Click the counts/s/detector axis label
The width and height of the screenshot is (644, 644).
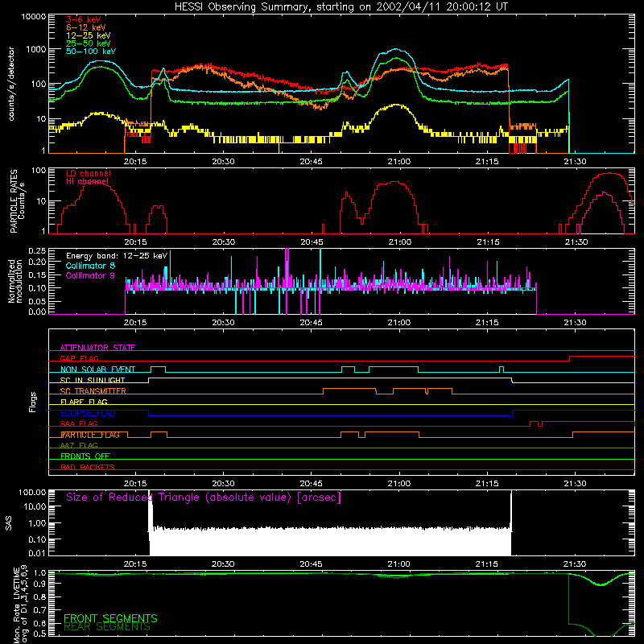pos(11,84)
